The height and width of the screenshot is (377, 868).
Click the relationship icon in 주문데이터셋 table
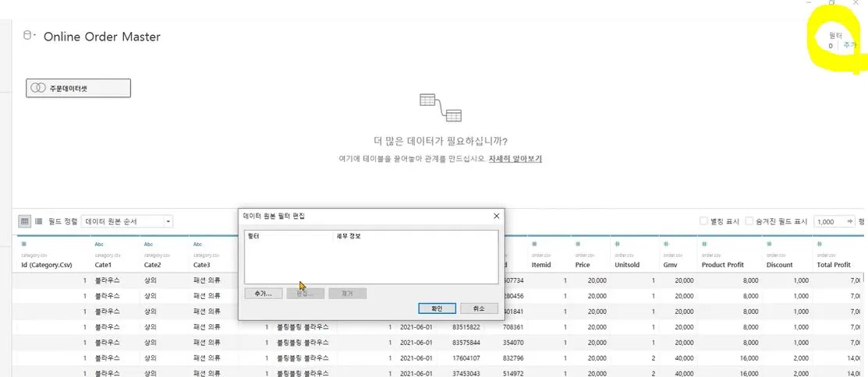click(x=37, y=88)
